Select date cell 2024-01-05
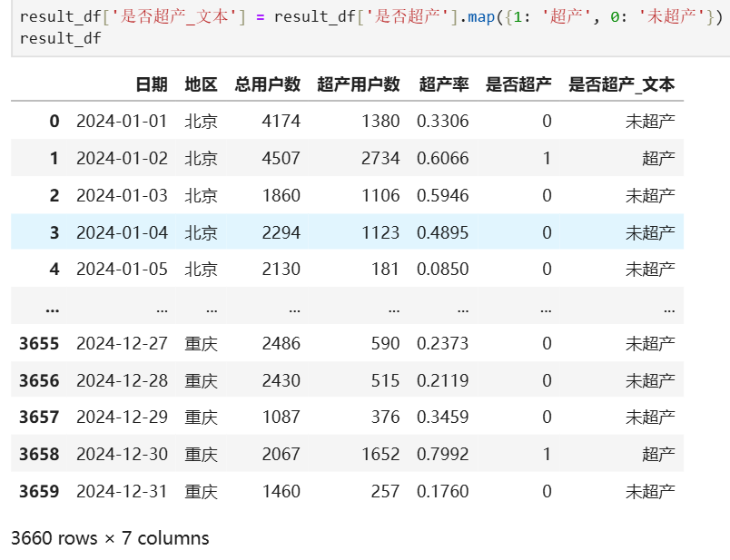This screenshot has height=560, width=730. click(122, 269)
